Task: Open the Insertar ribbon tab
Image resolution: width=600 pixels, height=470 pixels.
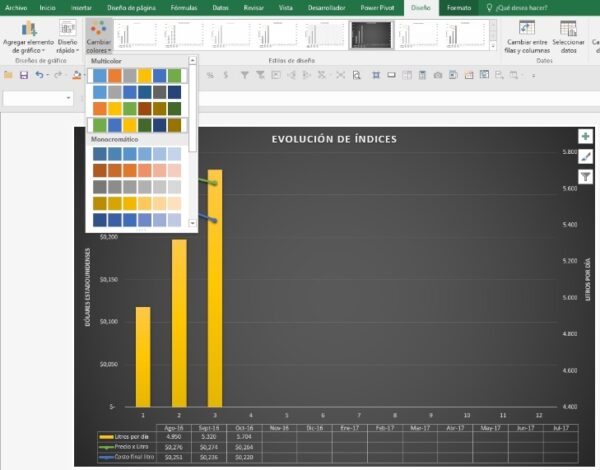Action: (81, 7)
